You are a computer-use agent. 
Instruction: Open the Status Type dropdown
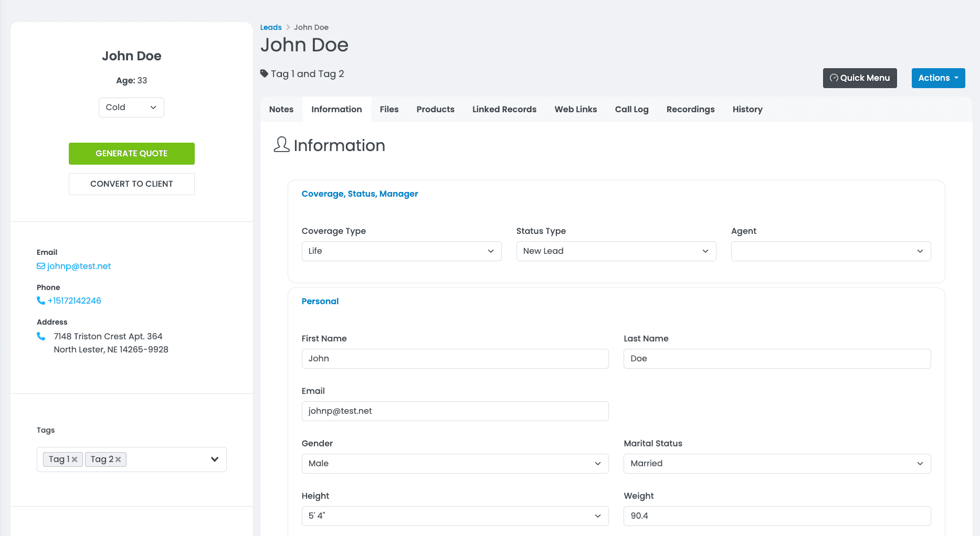[x=616, y=251]
